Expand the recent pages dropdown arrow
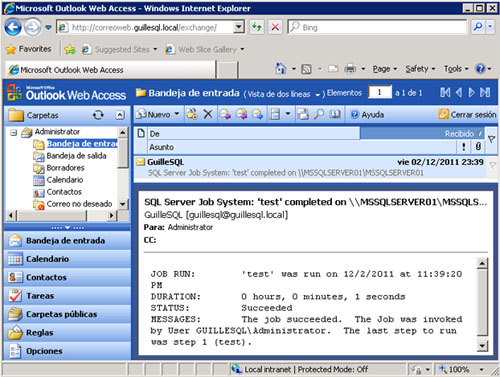 (48, 27)
